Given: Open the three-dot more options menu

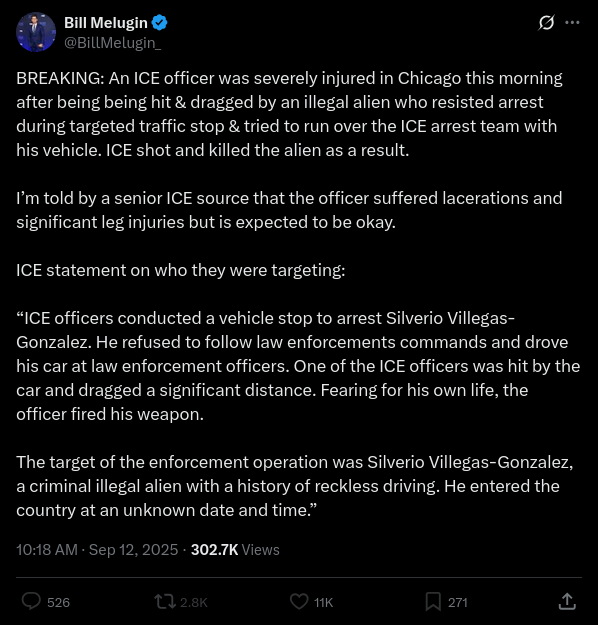Looking at the screenshot, I should (x=572, y=22).
